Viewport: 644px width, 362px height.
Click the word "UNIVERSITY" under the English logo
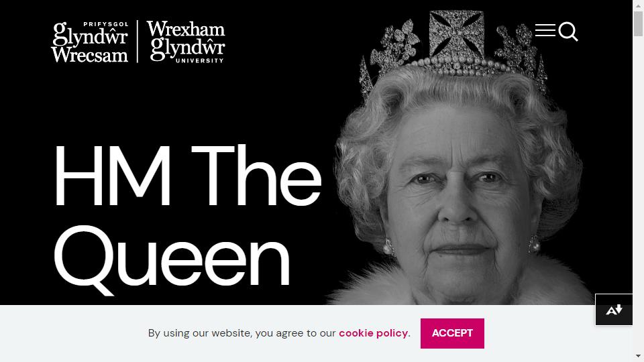coord(200,61)
